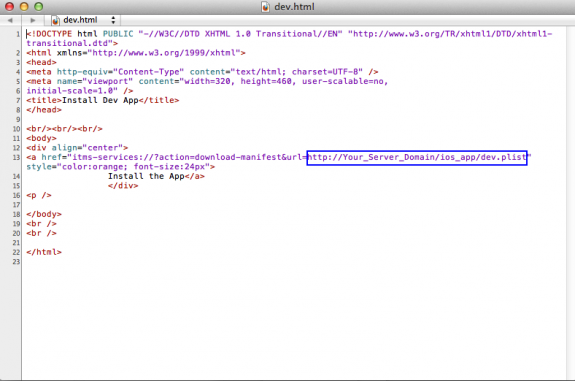Click the br tag on line 19
Viewport: 575px width, 381px height.
click(x=41, y=224)
